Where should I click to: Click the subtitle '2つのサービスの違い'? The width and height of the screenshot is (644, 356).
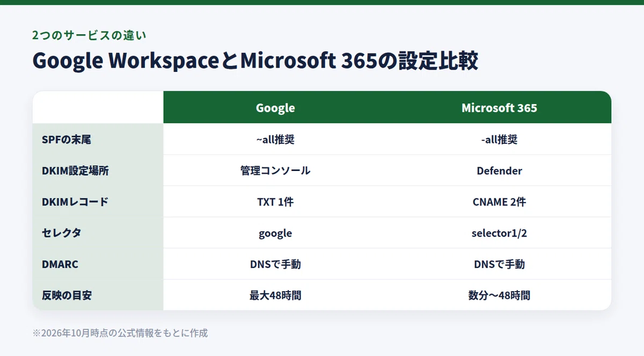coord(89,35)
